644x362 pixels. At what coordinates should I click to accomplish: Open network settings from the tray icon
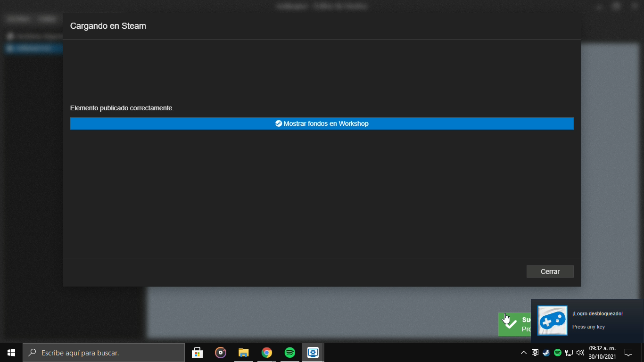569,353
